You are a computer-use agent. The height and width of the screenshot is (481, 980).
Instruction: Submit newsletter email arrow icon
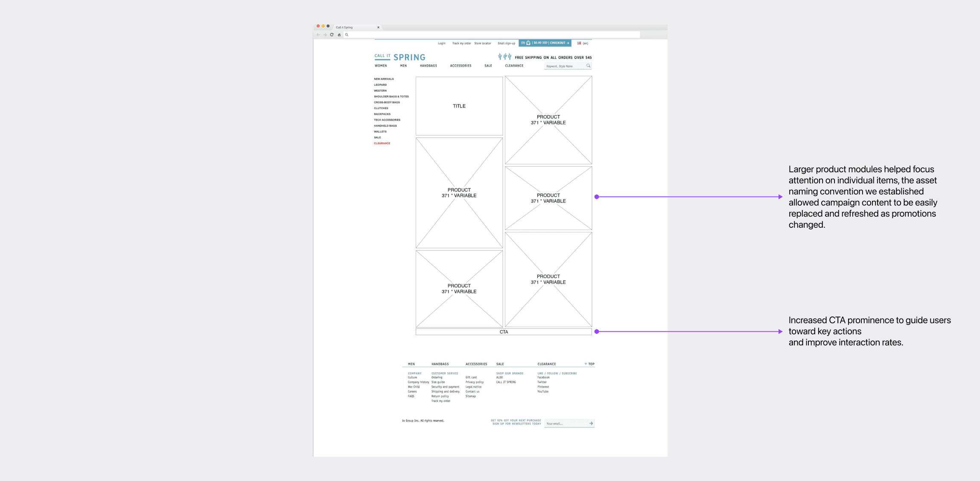[x=591, y=423]
